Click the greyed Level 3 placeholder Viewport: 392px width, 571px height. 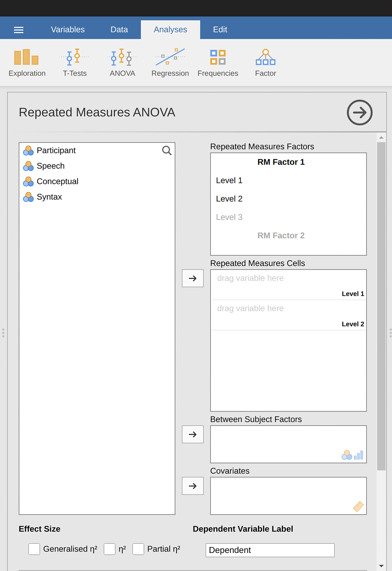(229, 218)
